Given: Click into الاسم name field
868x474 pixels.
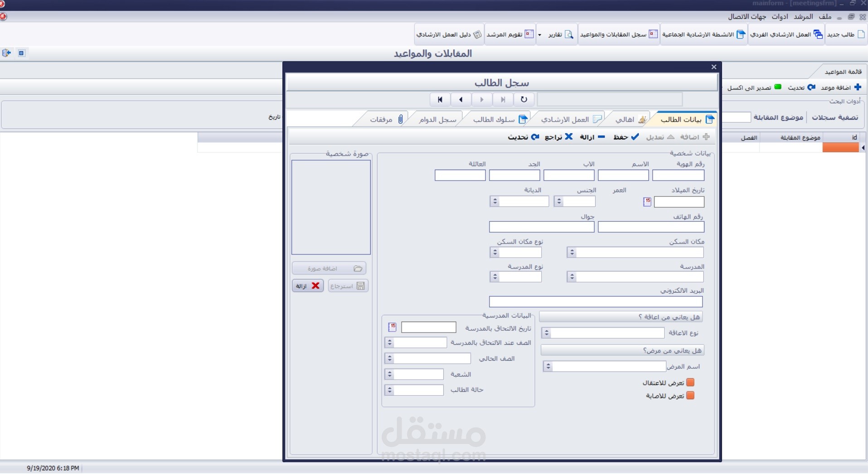Looking at the screenshot, I should point(623,175).
